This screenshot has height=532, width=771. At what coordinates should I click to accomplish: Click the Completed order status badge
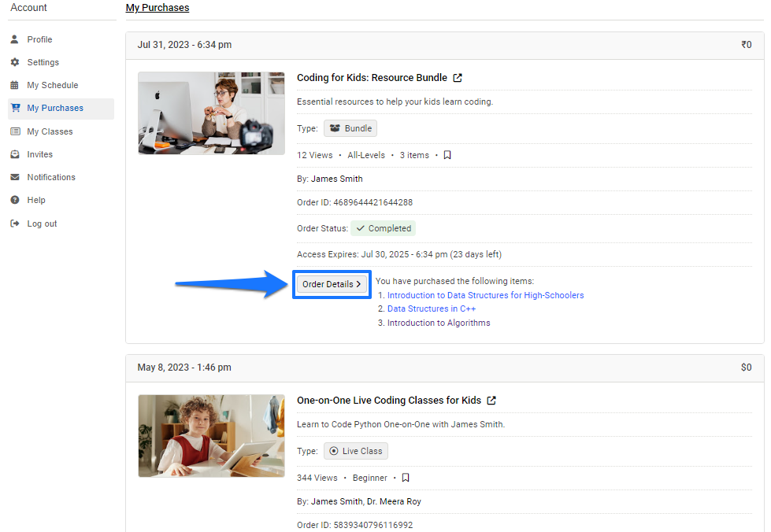point(383,228)
